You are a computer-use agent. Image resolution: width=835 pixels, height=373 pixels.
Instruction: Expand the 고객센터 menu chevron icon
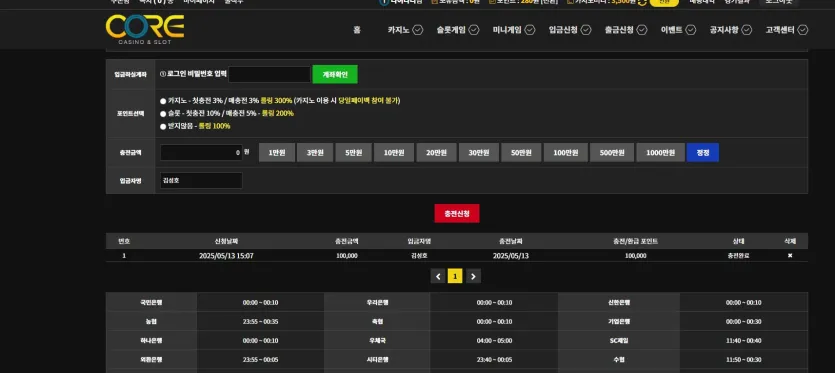pyautogui.click(x=803, y=30)
